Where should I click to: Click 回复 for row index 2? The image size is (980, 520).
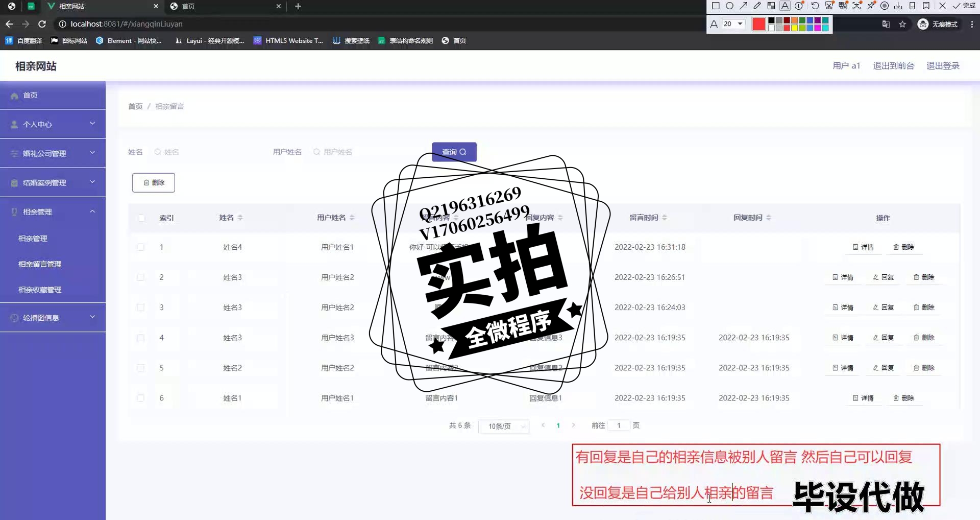pos(884,277)
